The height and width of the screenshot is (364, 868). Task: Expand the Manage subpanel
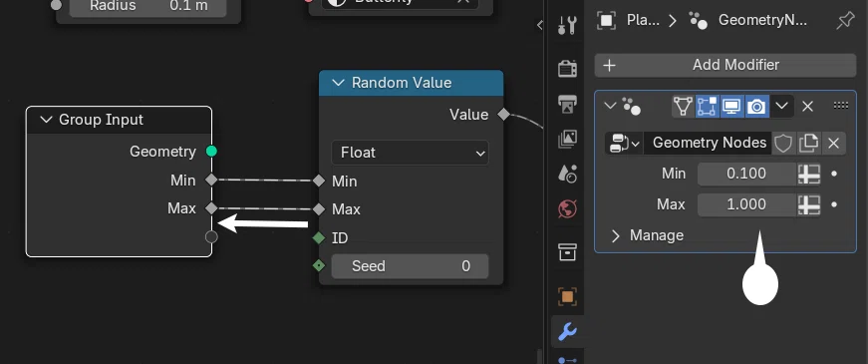615,236
